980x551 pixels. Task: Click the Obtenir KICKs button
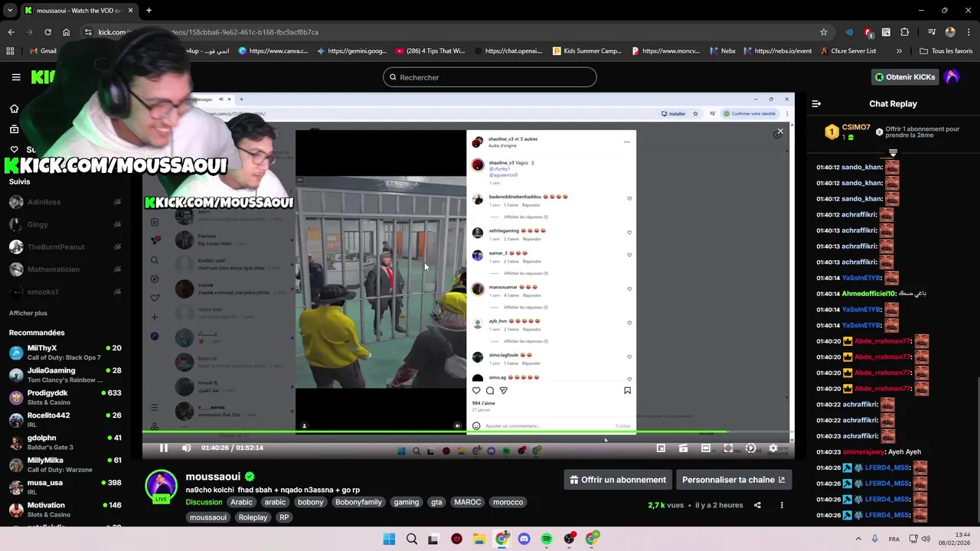tap(905, 77)
